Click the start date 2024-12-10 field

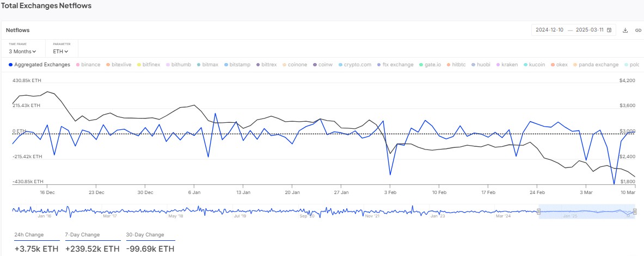[x=549, y=30]
